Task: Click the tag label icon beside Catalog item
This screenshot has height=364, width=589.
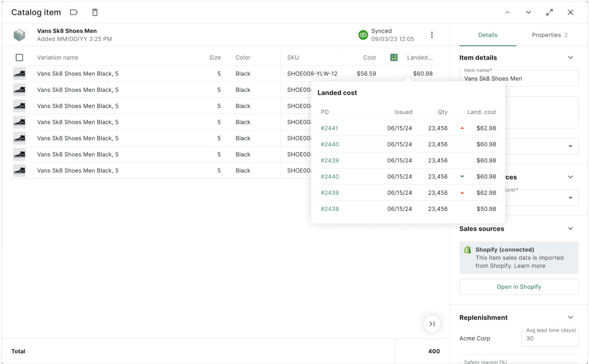Action: (x=74, y=12)
